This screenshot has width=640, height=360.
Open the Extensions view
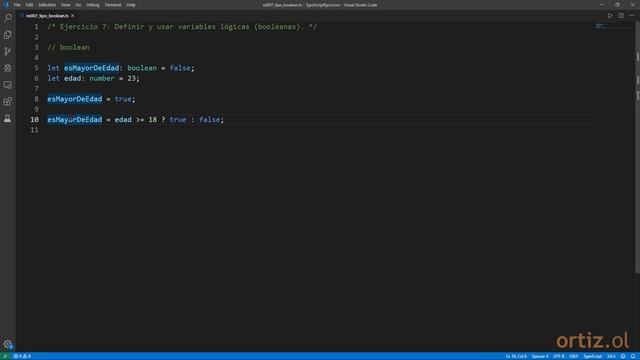point(8,102)
